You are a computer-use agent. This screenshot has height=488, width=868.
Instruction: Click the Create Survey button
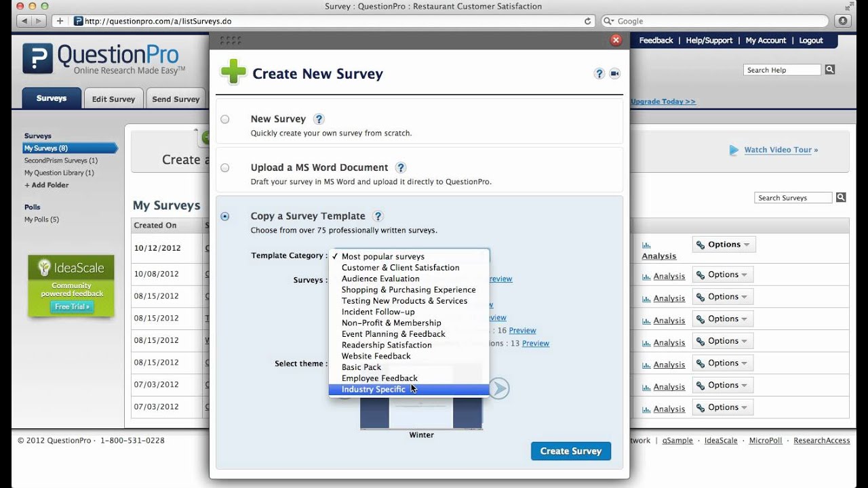[571, 451]
